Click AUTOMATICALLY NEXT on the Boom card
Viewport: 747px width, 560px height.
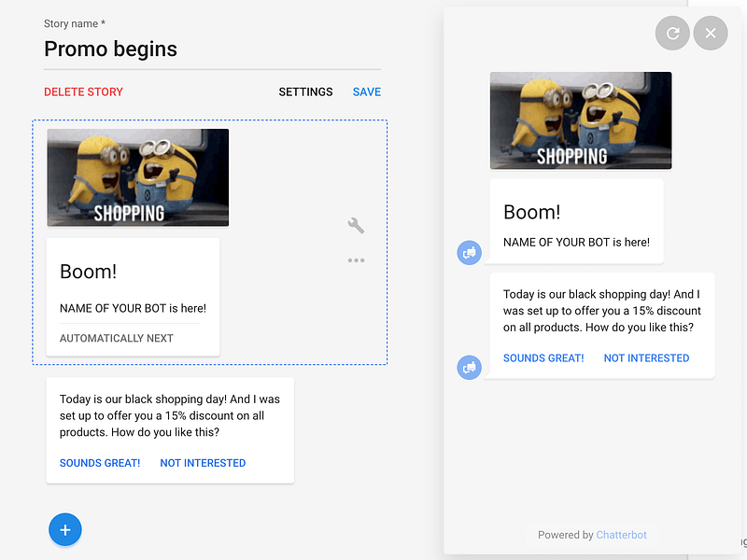116,338
